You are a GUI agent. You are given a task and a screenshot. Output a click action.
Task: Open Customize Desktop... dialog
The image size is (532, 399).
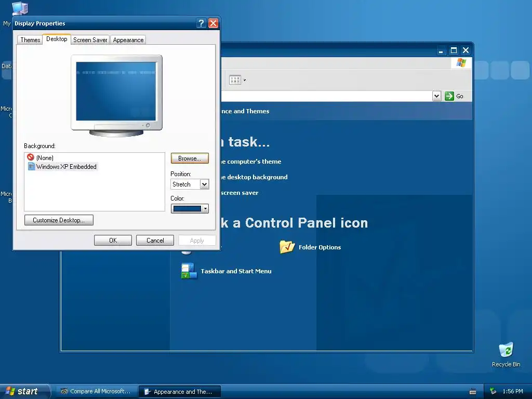click(x=59, y=220)
